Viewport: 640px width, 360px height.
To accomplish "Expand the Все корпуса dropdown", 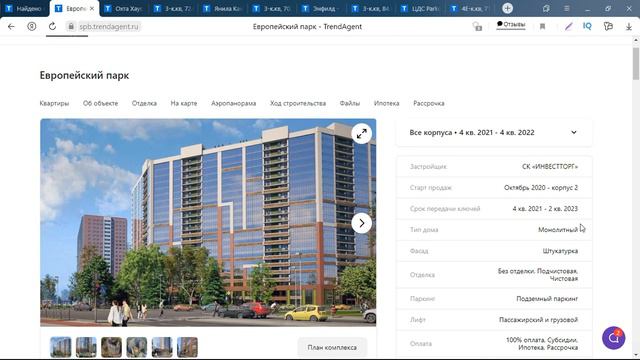I will click(494, 132).
